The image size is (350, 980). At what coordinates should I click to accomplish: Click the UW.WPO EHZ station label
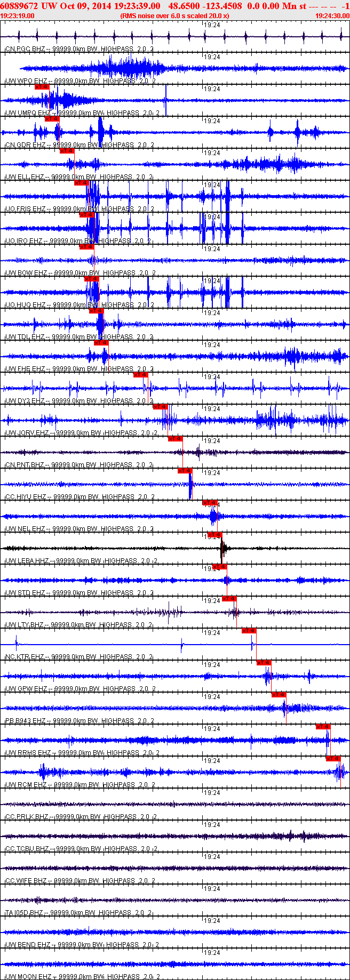(x=26, y=81)
